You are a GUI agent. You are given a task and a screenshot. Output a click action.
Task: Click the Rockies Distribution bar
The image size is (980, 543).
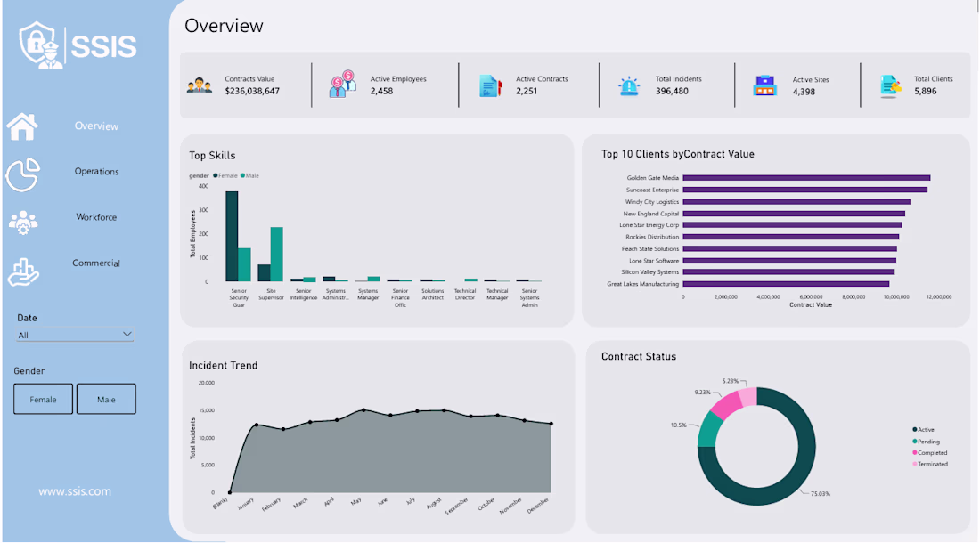[790, 237]
